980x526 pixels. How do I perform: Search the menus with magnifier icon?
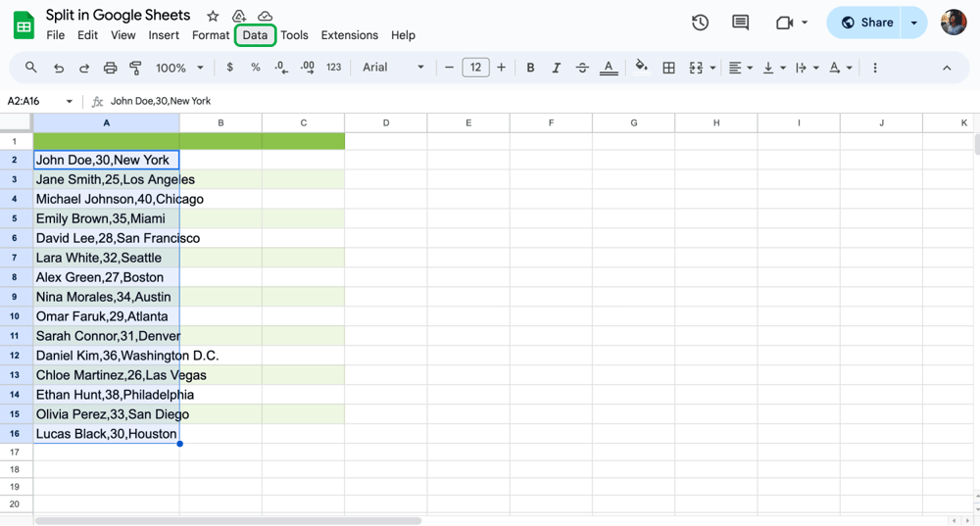point(31,68)
